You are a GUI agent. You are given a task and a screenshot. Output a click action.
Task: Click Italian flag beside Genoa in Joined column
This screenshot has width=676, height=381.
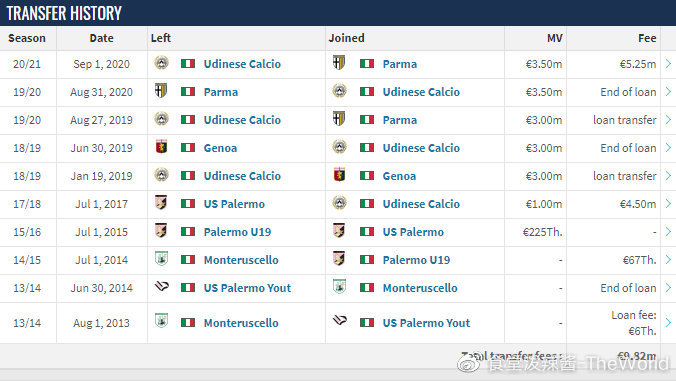click(367, 176)
